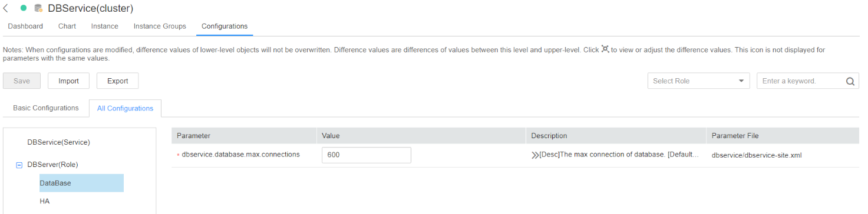The image size is (868, 214).
Task: Switch to the Basic Configurations tab
Action: click(46, 108)
